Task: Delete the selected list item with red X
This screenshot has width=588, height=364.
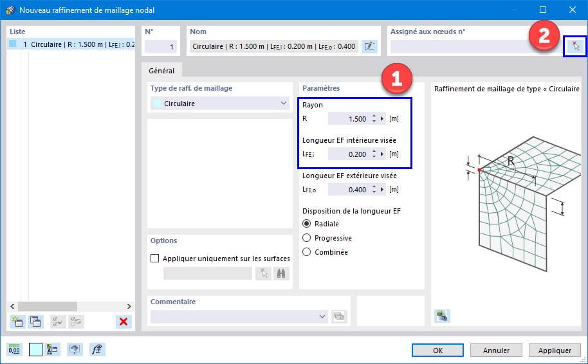Action: tap(124, 322)
